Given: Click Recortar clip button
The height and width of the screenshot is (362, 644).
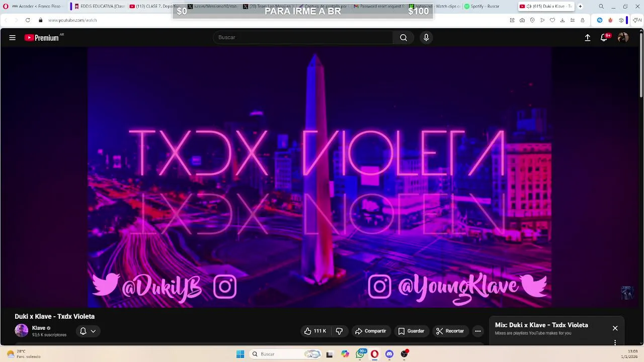Looking at the screenshot, I should click(450, 331).
